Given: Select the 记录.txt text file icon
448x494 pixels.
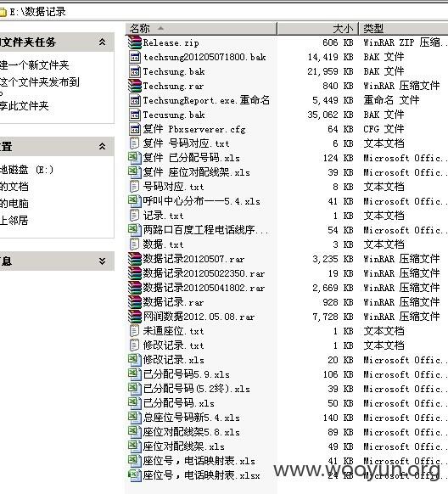Looking at the screenshot, I should [134, 216].
